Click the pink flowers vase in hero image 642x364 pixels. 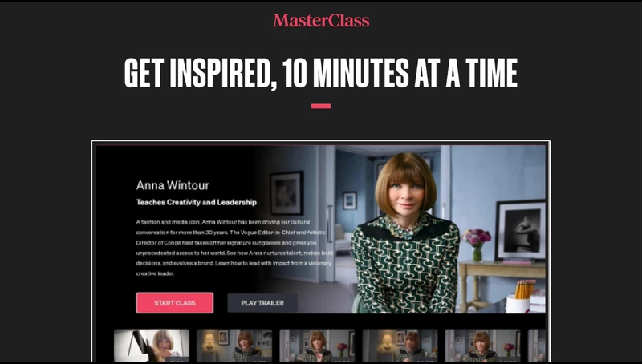click(x=477, y=245)
